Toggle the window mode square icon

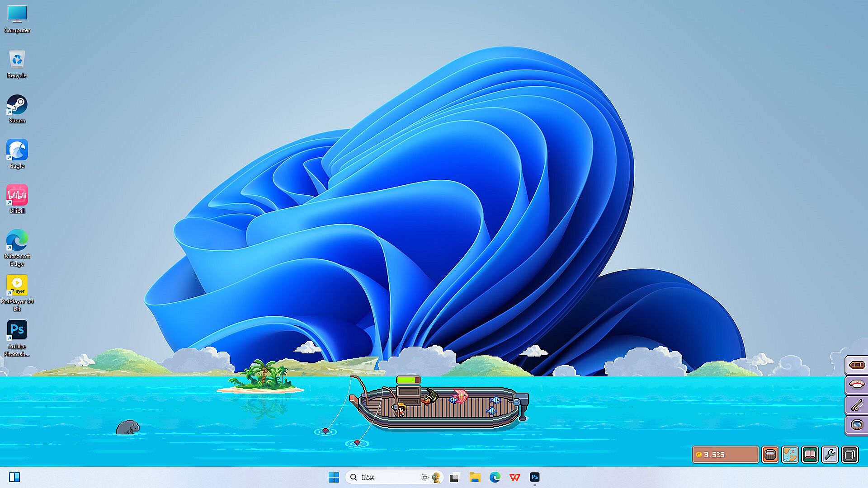point(849,455)
